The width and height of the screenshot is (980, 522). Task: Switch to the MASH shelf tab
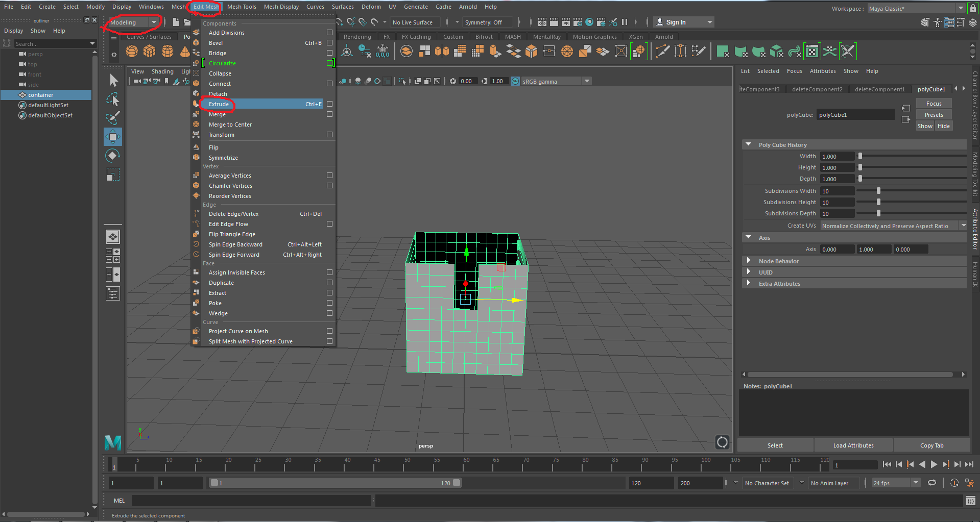(x=513, y=37)
